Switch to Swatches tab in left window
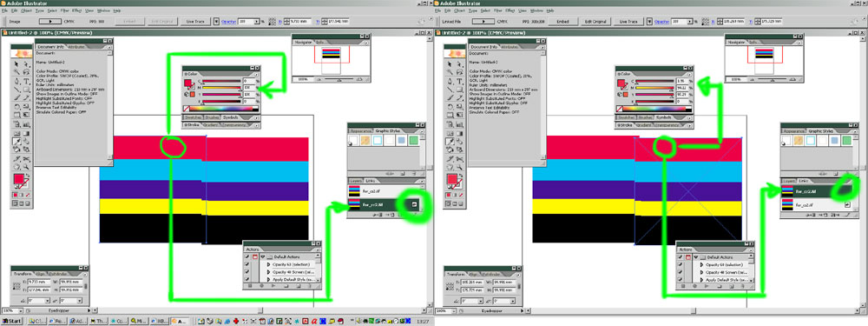Image resolution: width=868 pixels, height=326 pixels. [x=194, y=117]
